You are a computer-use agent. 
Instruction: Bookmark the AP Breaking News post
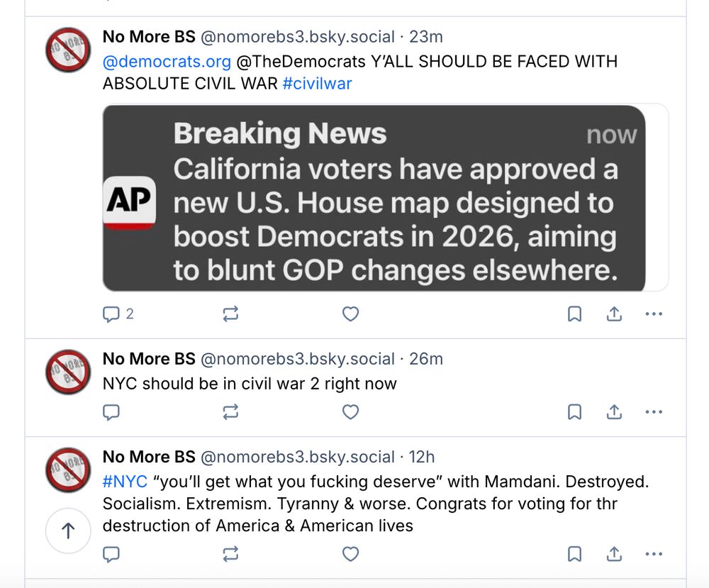[x=575, y=314]
